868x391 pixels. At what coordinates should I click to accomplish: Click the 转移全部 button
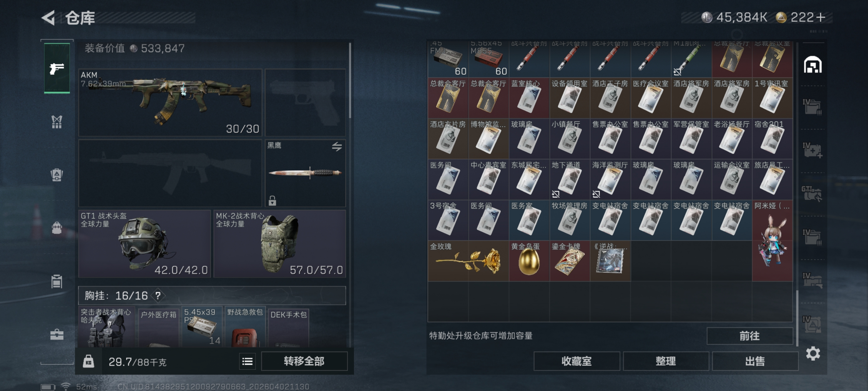304,361
